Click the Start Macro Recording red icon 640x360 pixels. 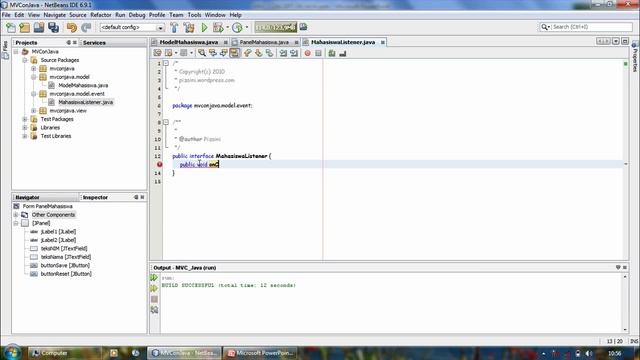coord(307,53)
